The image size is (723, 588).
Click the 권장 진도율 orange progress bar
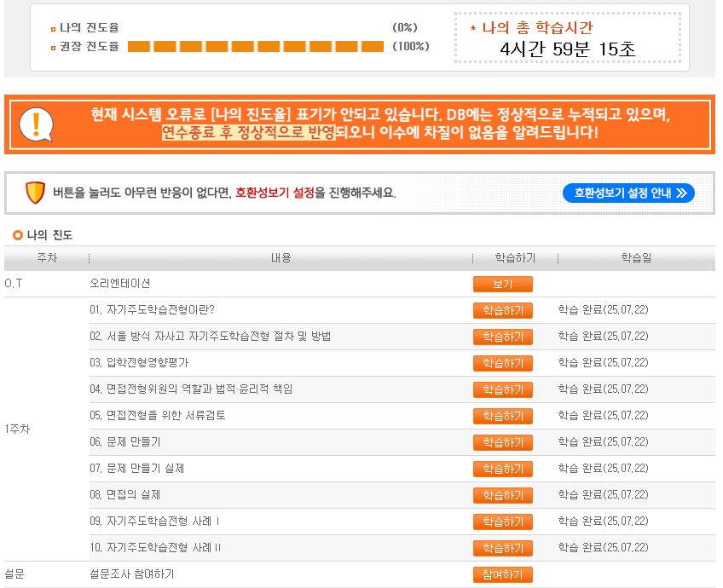point(256,46)
